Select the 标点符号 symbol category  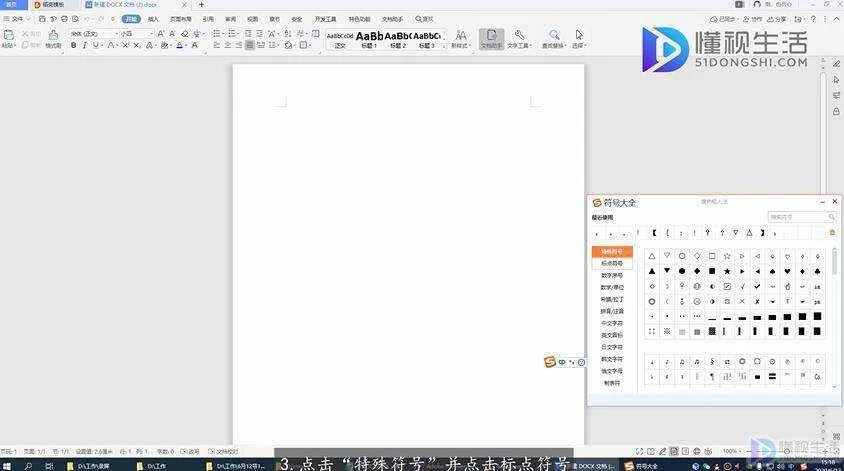(611, 263)
